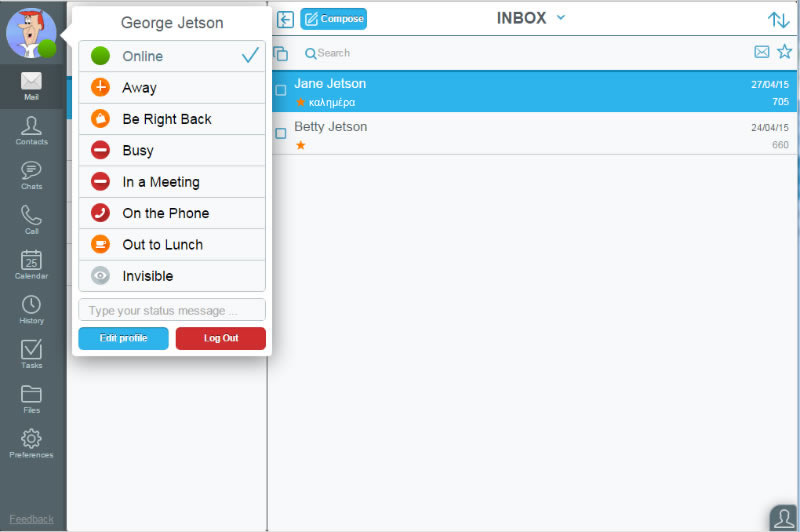
Task: Check the Jane Jetson message checkbox
Action: 281,90
